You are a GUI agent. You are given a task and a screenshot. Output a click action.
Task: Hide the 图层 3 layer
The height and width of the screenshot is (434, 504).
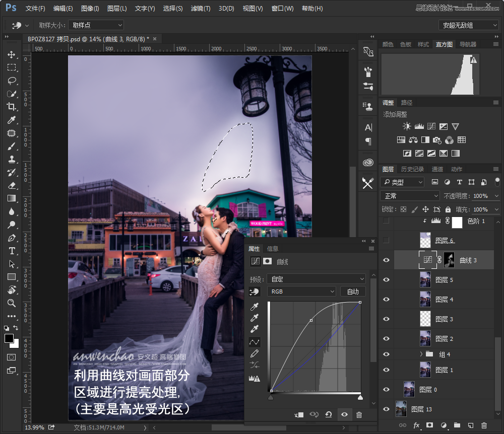click(386, 319)
